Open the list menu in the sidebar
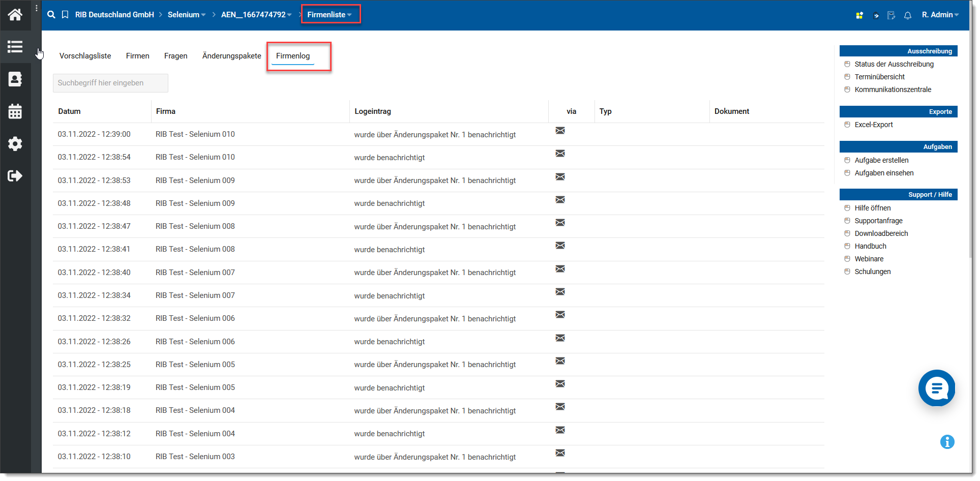980x481 pixels. click(x=15, y=47)
